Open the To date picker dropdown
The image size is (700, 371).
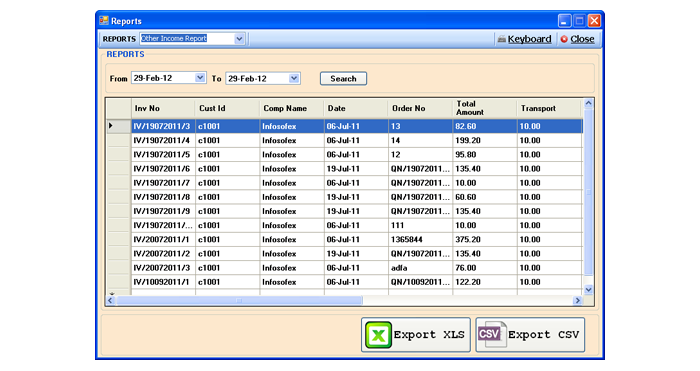click(294, 78)
